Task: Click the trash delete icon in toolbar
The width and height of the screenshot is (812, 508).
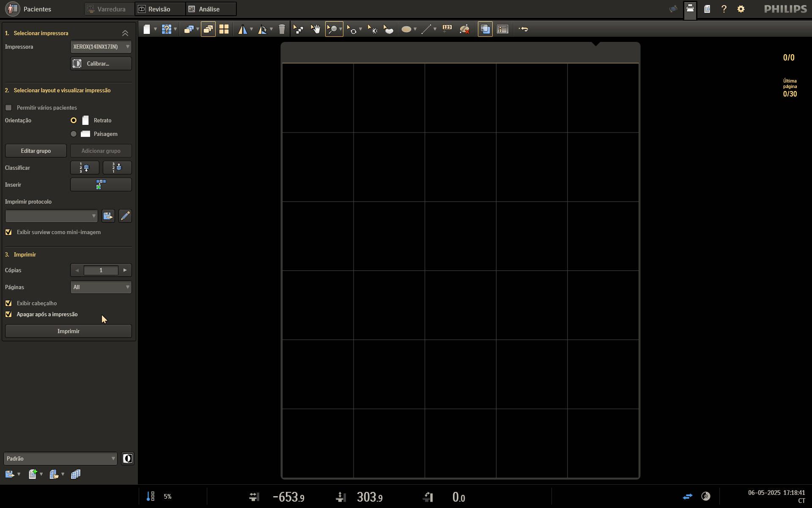Action: pos(282,29)
